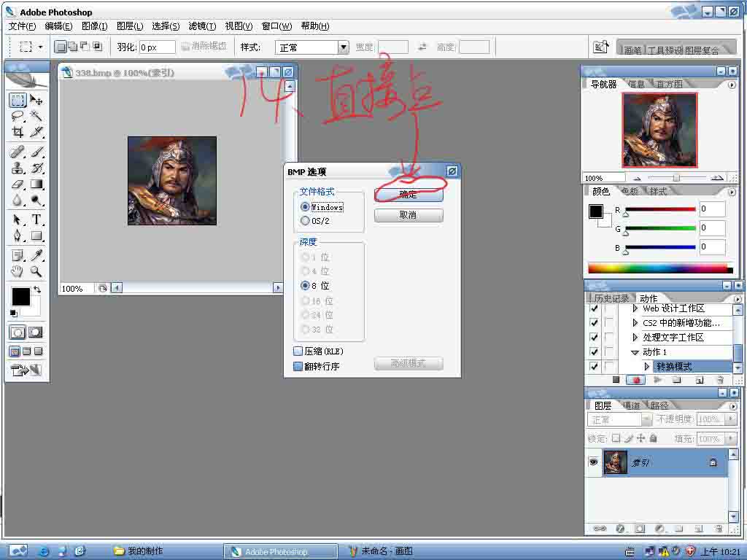The image size is (747, 560).
Task: Open 我的制作 folder from taskbar
Action: pos(139,551)
